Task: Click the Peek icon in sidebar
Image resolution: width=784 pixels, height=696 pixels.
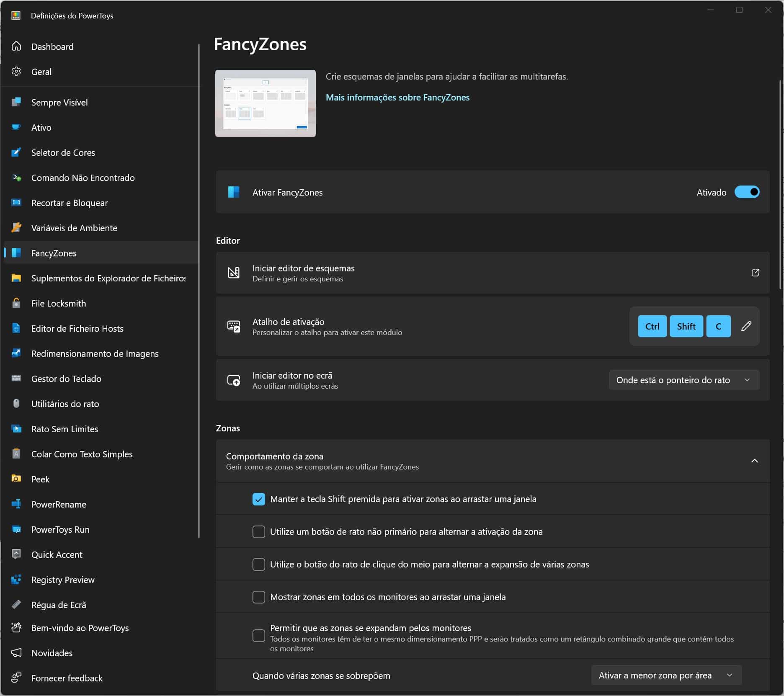Action: click(16, 479)
